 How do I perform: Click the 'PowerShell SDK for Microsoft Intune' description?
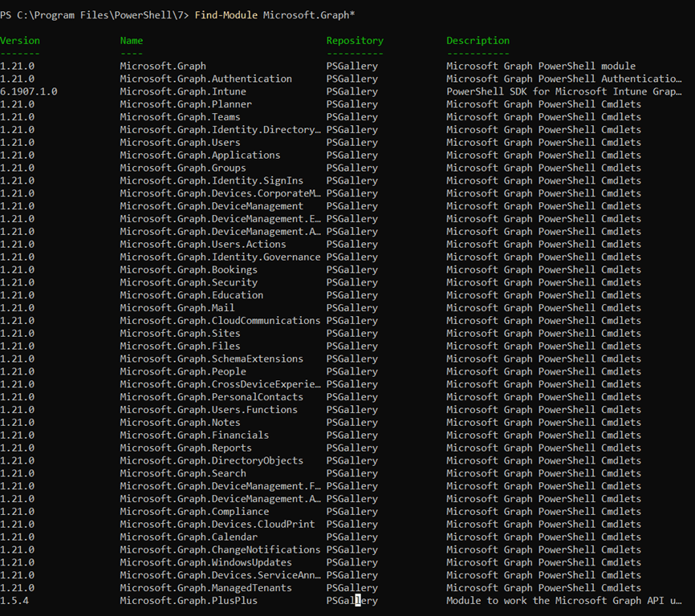pos(564,91)
